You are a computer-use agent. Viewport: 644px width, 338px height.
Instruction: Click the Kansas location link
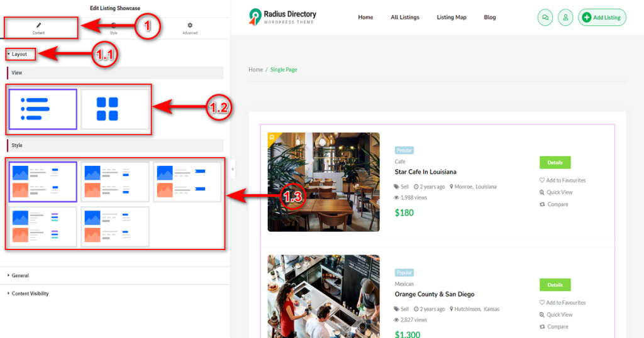click(x=491, y=309)
